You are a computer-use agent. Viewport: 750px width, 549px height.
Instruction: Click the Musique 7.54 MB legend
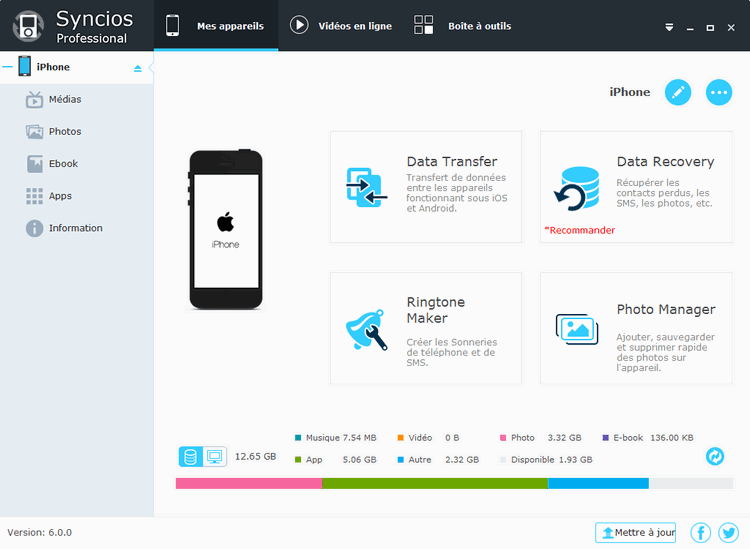(336, 438)
